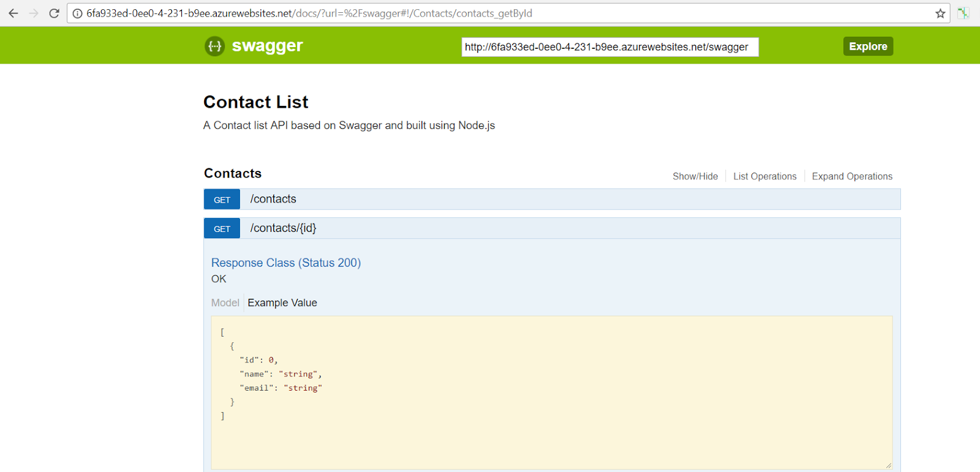View site information icon in address bar
Viewport: 980px width, 472px height.
tap(78, 13)
